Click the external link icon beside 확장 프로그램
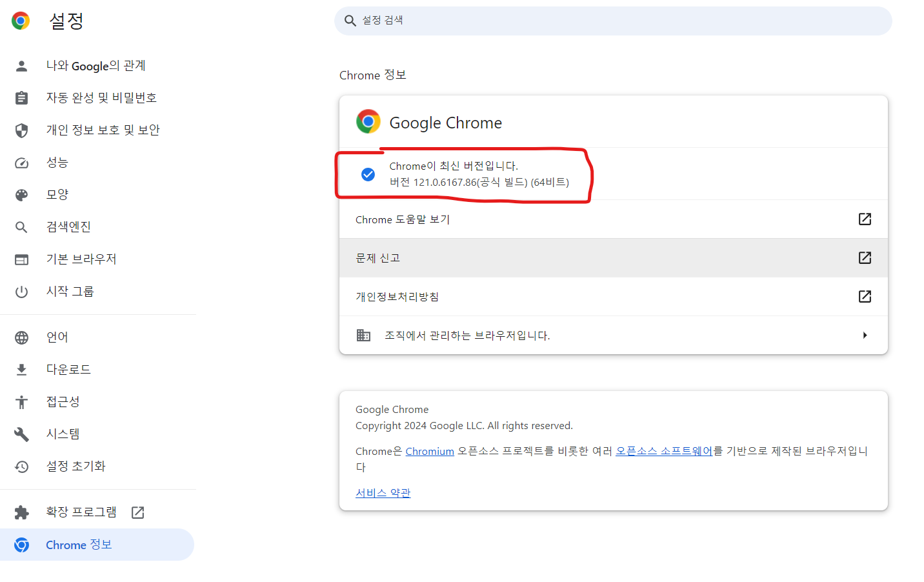This screenshot has height=582, width=924. click(x=137, y=512)
